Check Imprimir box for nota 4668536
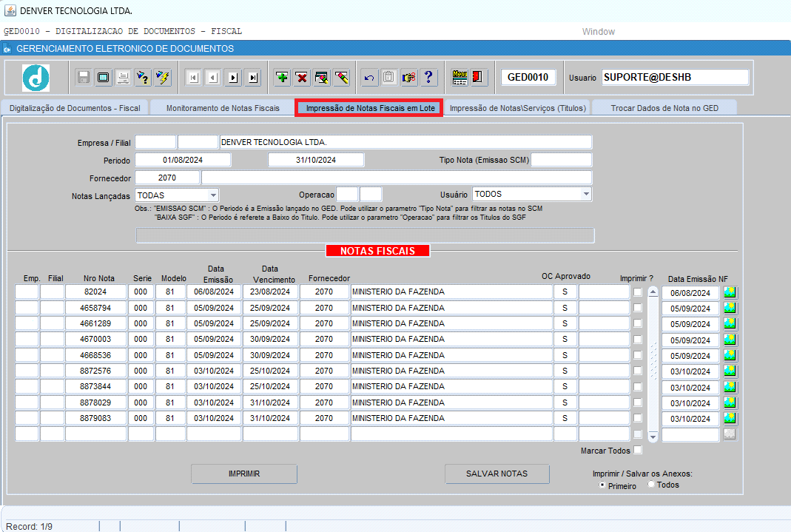Viewport: 791px width, 532px height. pos(638,355)
